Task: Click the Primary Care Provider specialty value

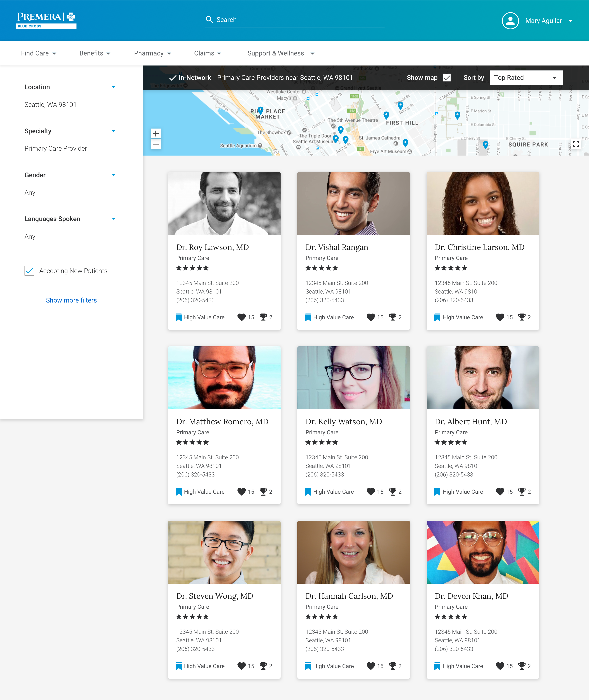Action: tap(56, 148)
